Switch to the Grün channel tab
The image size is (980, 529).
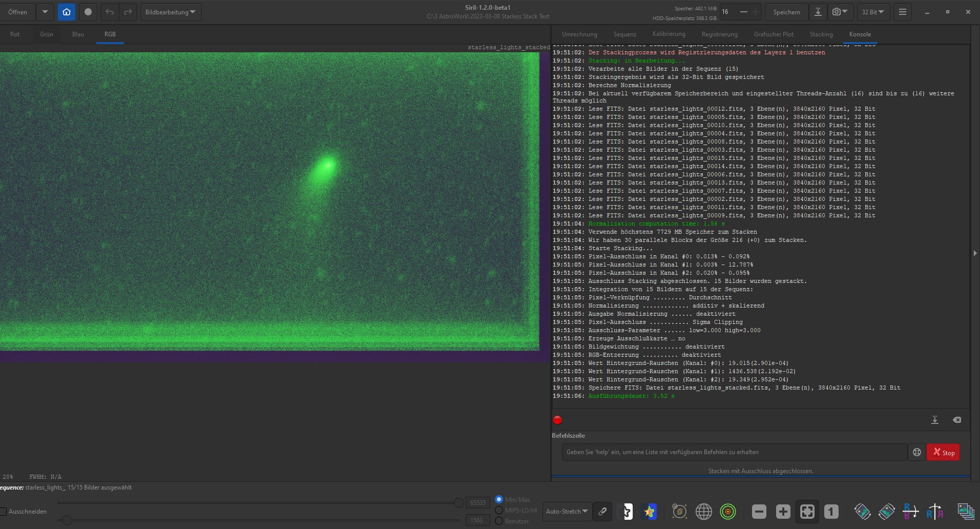[x=47, y=34]
